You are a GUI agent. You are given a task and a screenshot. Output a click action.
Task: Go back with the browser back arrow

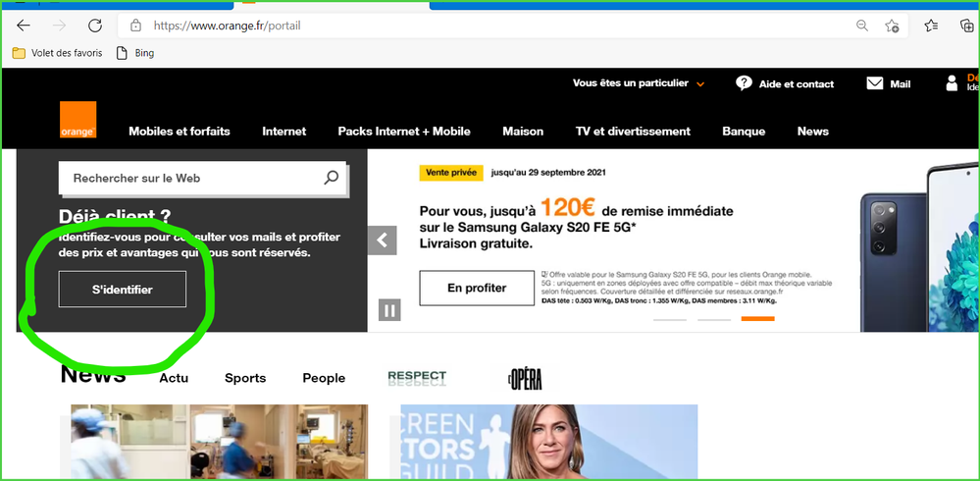click(x=24, y=26)
